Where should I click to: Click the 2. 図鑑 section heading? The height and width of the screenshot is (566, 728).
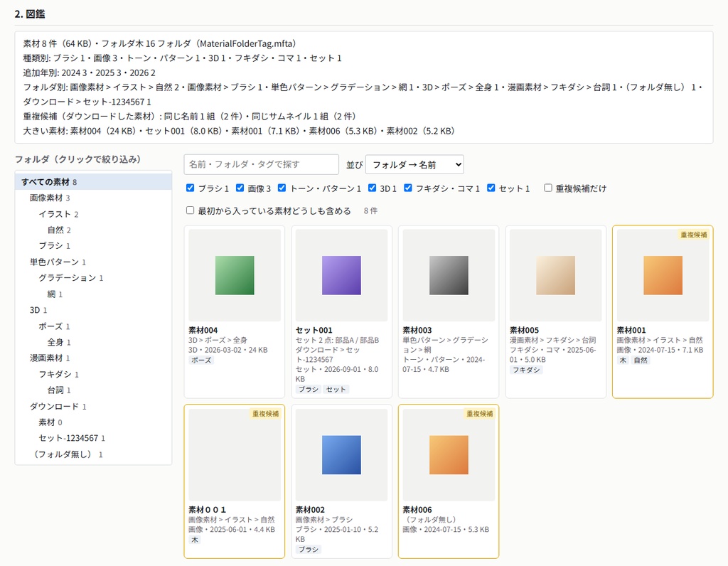click(30, 14)
